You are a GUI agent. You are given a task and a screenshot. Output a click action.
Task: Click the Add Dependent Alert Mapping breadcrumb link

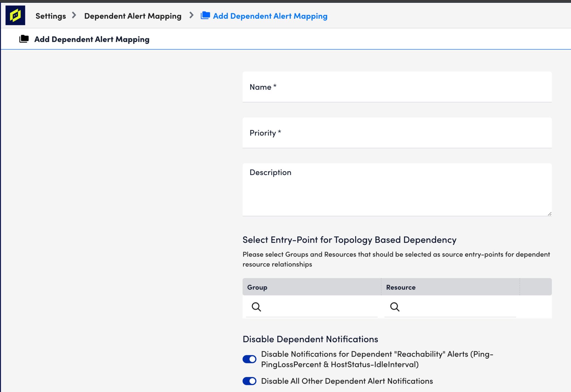coord(270,16)
